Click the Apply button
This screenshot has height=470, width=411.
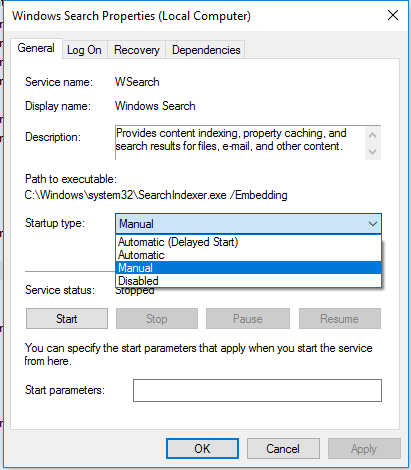tap(364, 449)
